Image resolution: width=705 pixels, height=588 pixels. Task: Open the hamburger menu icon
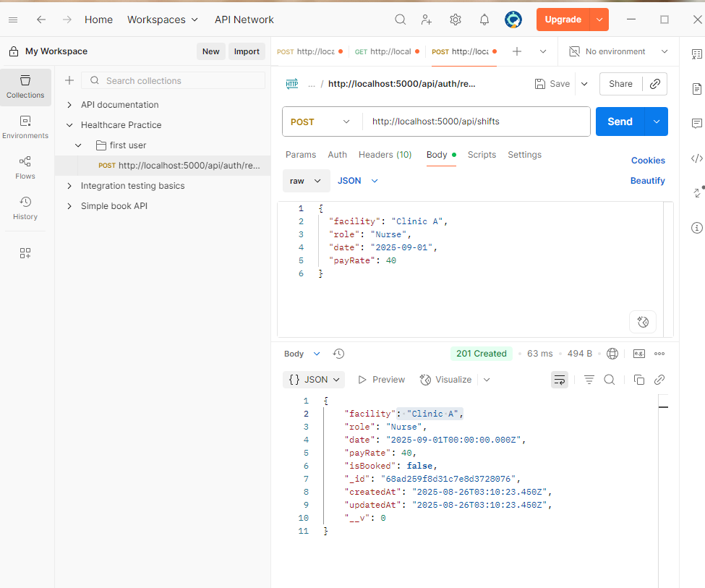pyautogui.click(x=13, y=20)
